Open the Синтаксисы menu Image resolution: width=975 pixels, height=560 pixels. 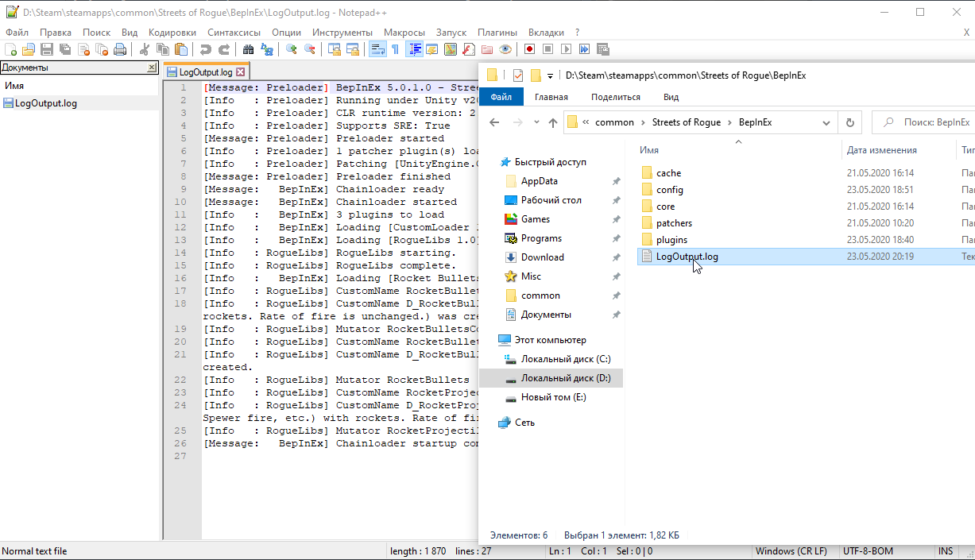pos(234,33)
